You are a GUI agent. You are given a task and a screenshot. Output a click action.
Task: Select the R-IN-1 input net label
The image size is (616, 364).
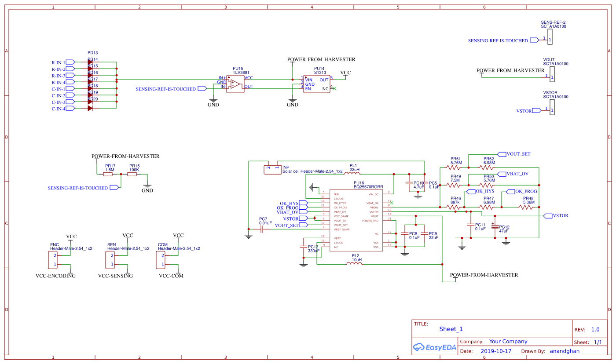[x=59, y=62]
